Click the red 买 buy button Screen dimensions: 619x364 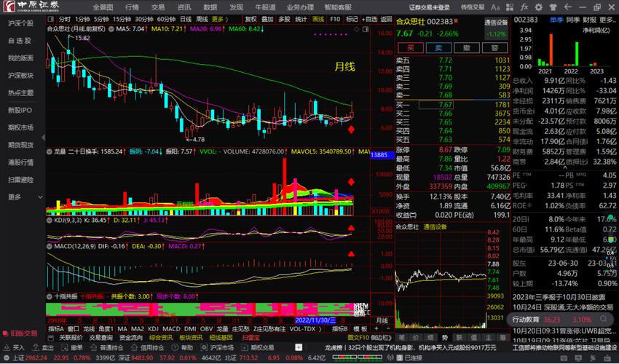(x=411, y=48)
